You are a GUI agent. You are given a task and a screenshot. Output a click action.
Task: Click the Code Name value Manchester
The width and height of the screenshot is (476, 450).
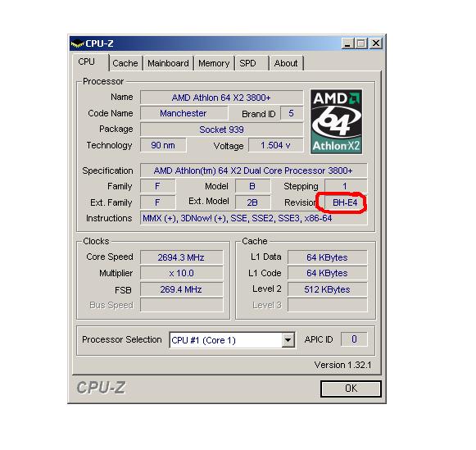[184, 113]
